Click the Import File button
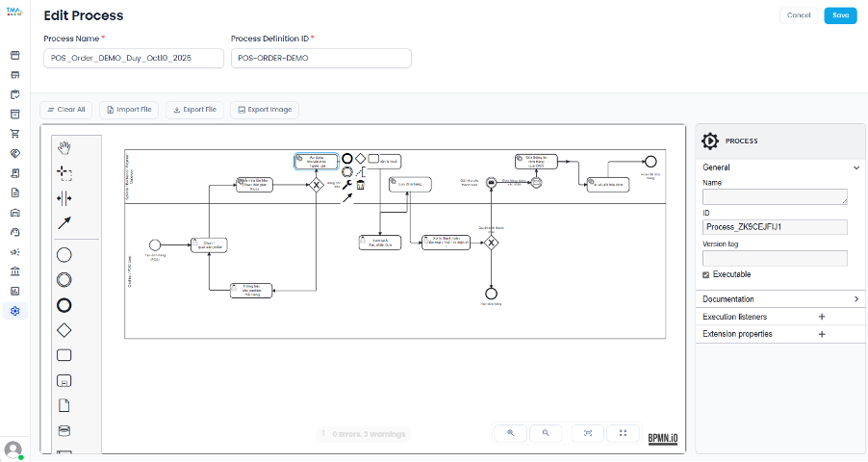The image size is (868, 462). 128,110
